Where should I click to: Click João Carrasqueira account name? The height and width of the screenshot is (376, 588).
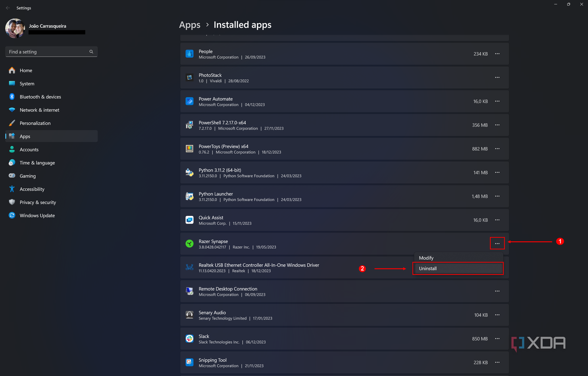pos(47,26)
